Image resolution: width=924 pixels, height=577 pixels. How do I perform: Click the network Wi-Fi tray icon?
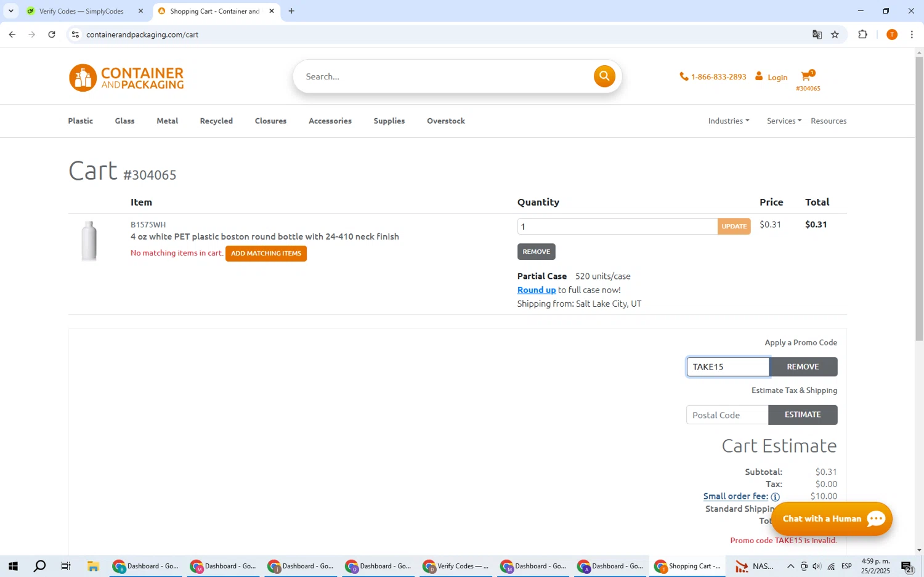click(831, 566)
